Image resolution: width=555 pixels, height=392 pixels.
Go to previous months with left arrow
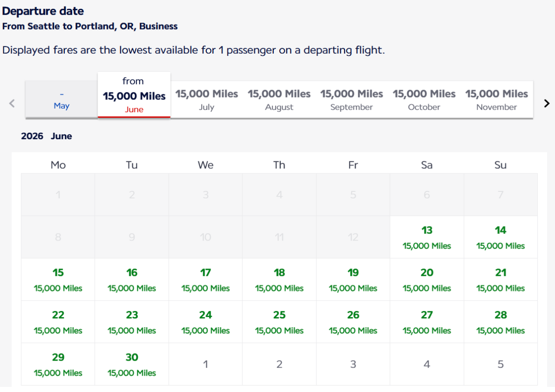pyautogui.click(x=12, y=104)
